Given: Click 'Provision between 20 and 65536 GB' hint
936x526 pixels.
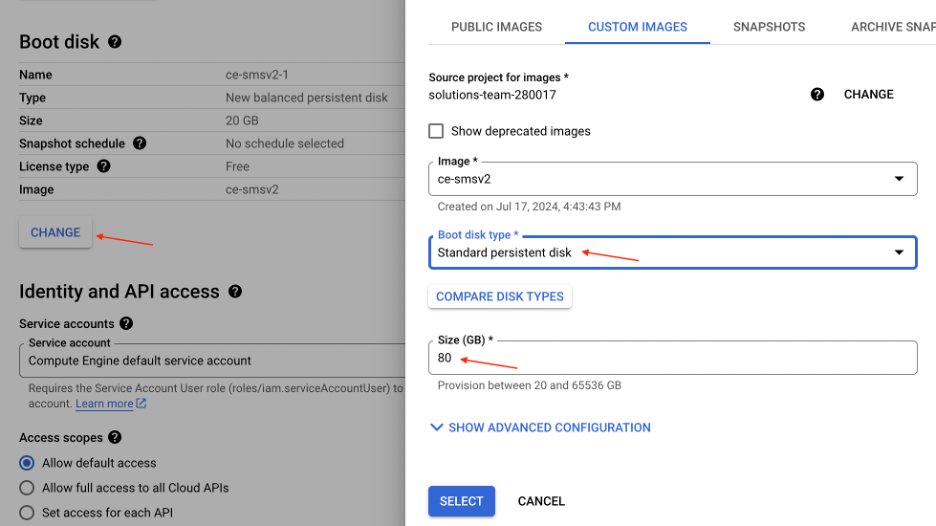Looking at the screenshot, I should coord(529,385).
